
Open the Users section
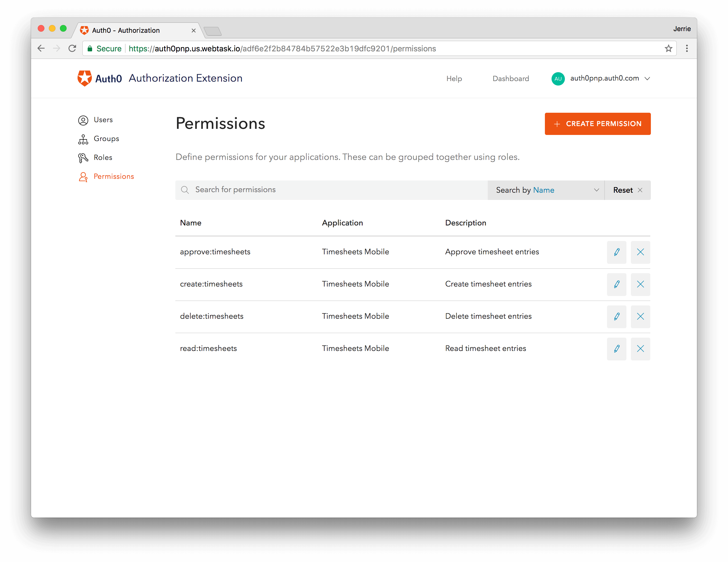point(103,120)
